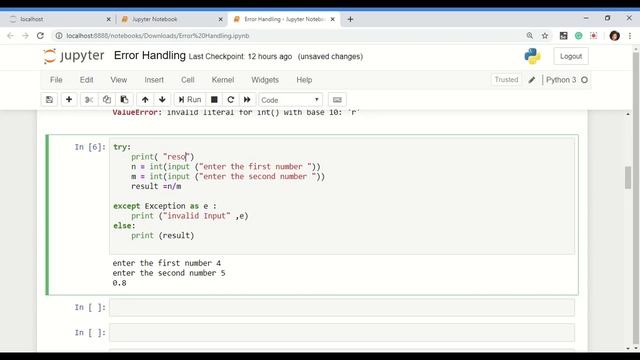Viewport: 640px width, 360px height.
Task: Click the try: line in the code cell
Action: click(122, 147)
